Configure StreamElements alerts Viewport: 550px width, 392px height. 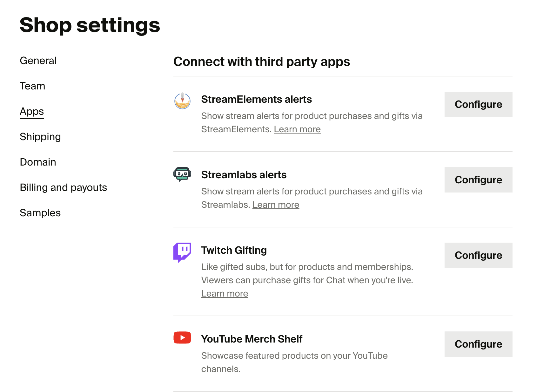tap(478, 104)
